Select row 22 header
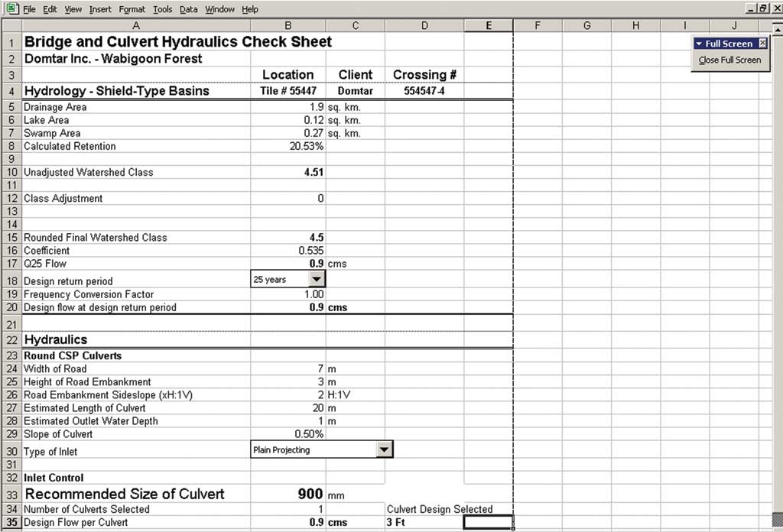 pos(11,340)
